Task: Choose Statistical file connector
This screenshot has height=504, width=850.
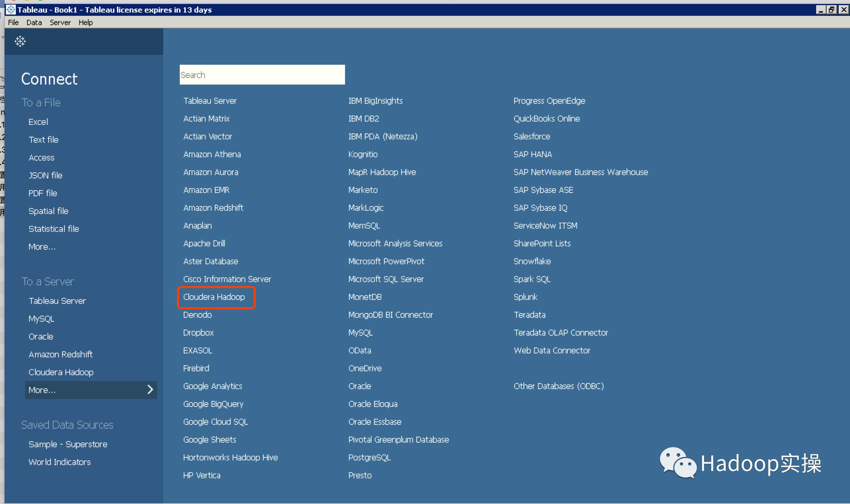Action: pos(54,229)
